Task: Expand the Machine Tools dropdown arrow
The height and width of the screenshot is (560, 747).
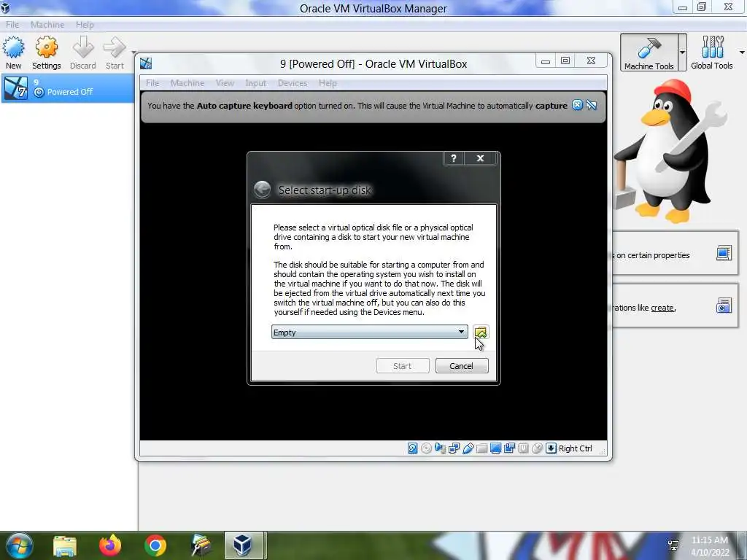Action: [682, 52]
